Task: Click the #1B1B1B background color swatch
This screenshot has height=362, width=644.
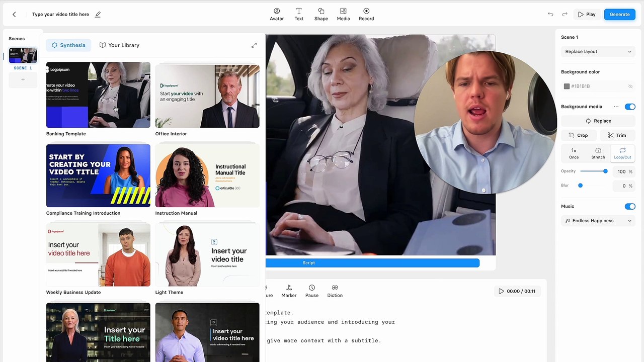Action: pyautogui.click(x=567, y=86)
